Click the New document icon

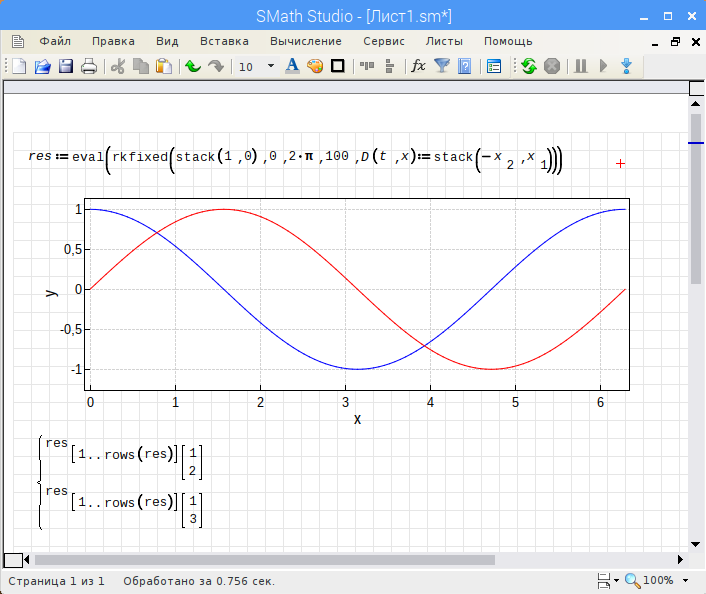[x=18, y=66]
